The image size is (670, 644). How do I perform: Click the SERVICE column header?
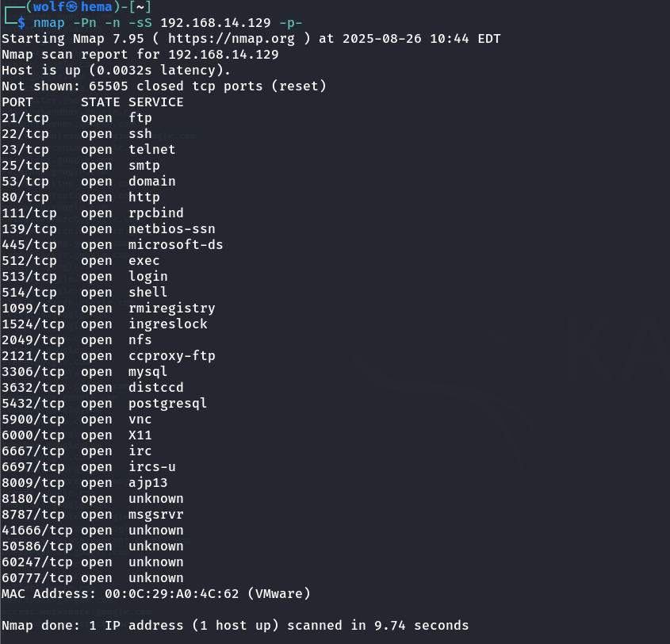click(x=156, y=102)
